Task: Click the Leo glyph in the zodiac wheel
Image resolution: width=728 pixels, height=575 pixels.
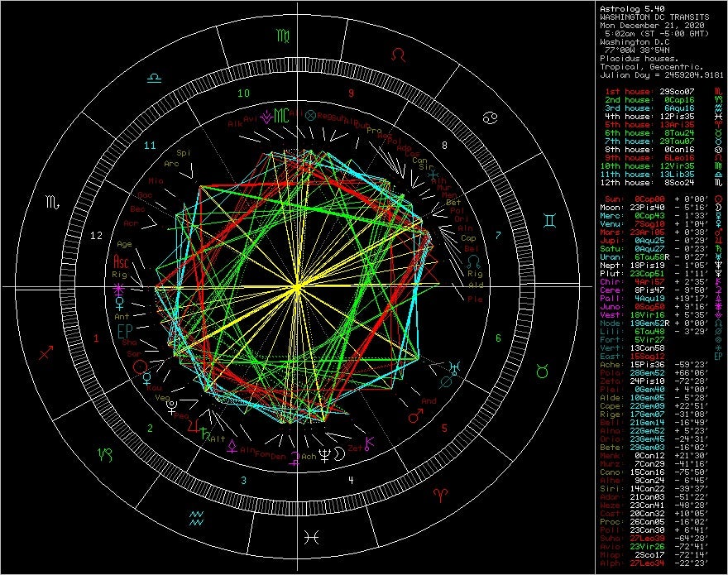Action: (x=399, y=55)
